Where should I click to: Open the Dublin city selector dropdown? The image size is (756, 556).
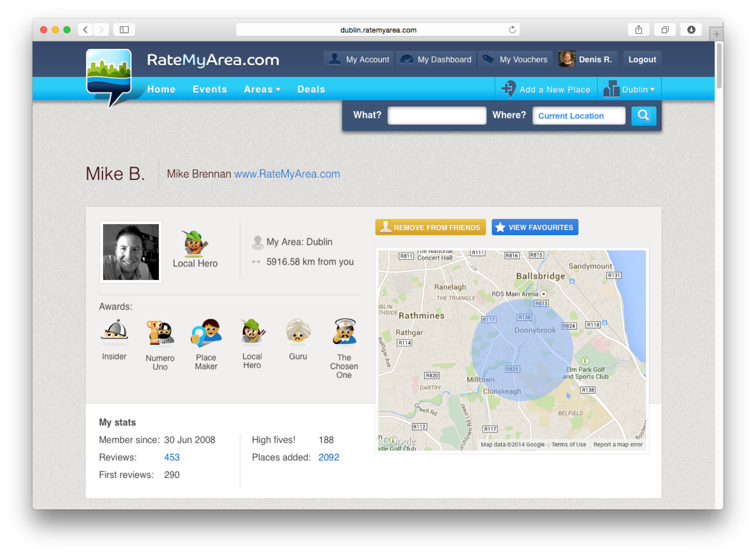(x=629, y=89)
